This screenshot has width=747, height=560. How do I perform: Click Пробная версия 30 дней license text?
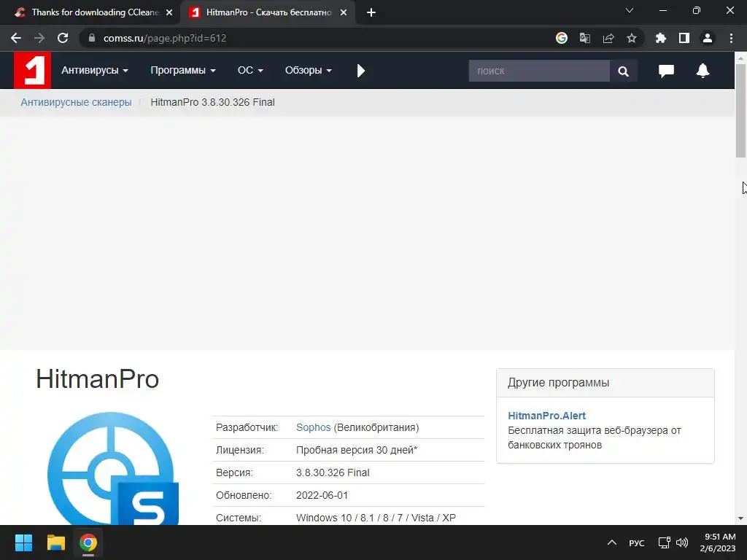pos(356,450)
